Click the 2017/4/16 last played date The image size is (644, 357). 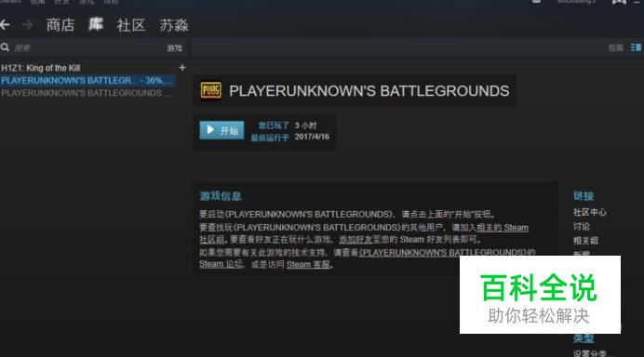pyautogui.click(x=312, y=137)
